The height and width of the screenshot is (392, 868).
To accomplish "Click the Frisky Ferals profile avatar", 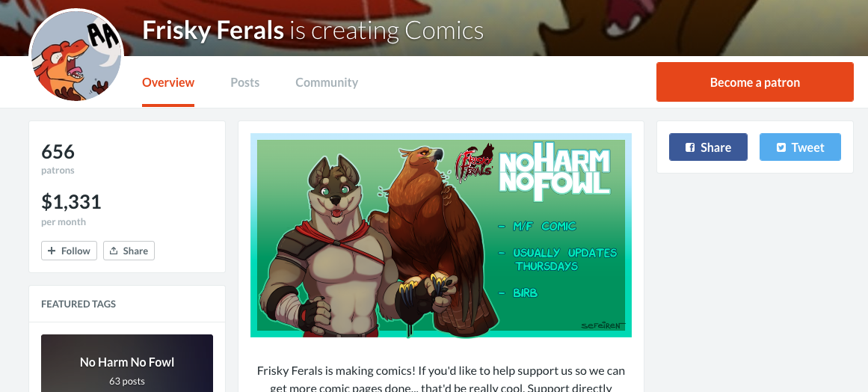I will click(76, 55).
